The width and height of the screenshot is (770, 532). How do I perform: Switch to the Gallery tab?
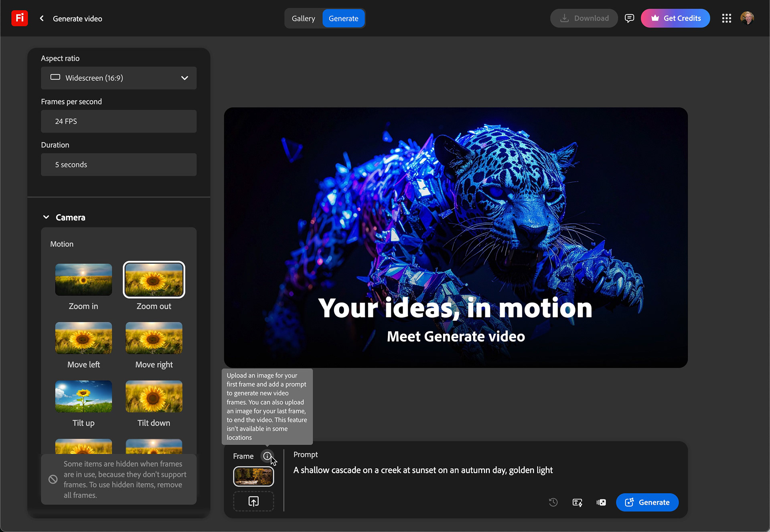tap(303, 18)
